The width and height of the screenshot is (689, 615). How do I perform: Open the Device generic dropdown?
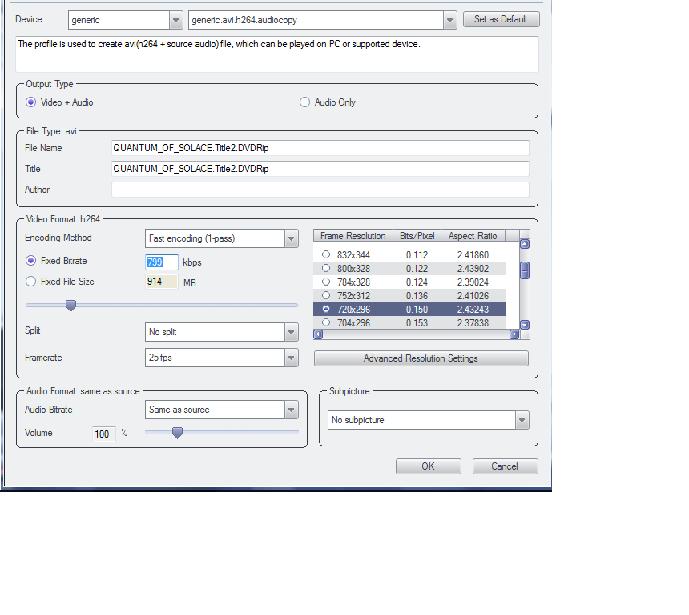pyautogui.click(x=176, y=20)
